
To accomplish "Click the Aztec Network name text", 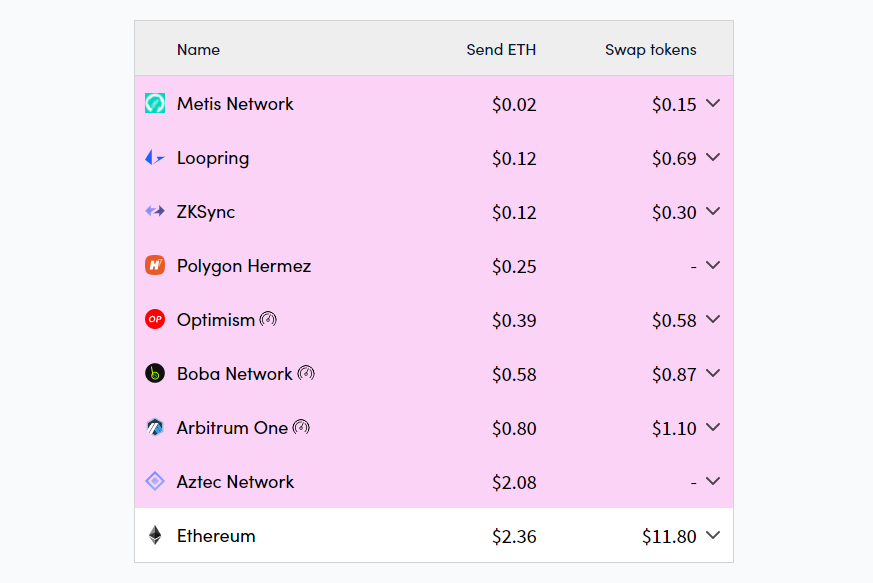I will [x=235, y=481].
